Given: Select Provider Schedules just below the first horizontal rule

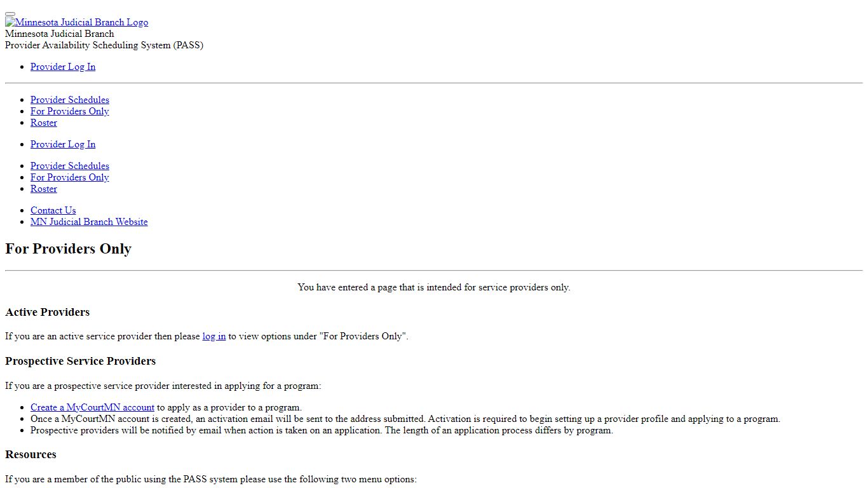Looking at the screenshot, I should pos(70,100).
